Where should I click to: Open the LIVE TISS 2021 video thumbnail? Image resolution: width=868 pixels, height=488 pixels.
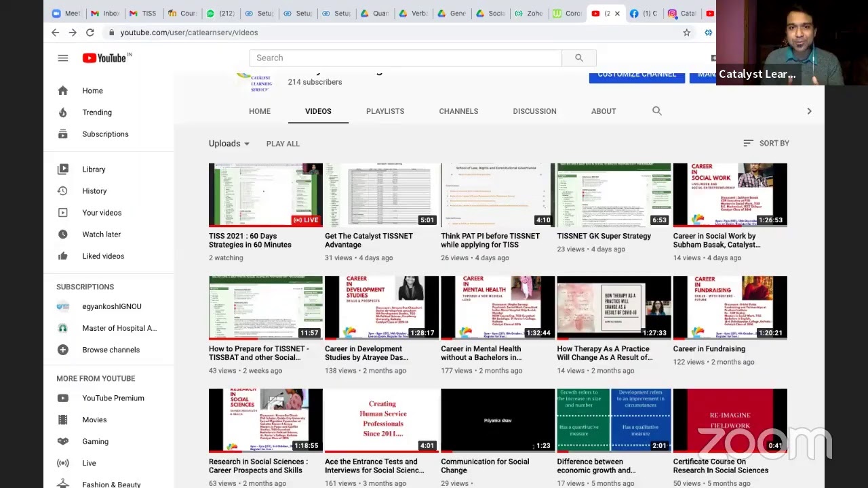266,195
